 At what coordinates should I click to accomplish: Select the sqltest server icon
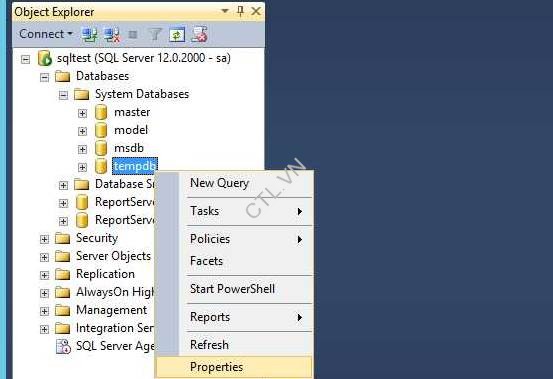tap(45, 58)
